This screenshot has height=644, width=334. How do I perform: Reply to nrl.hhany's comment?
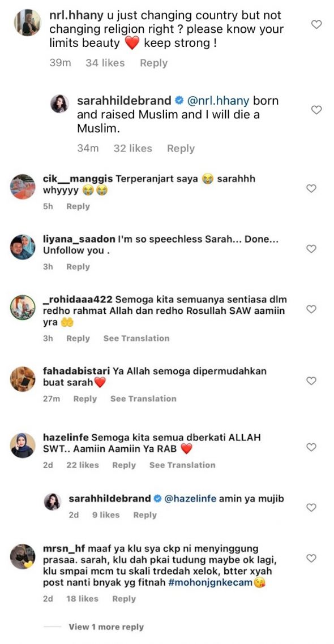[154, 63]
